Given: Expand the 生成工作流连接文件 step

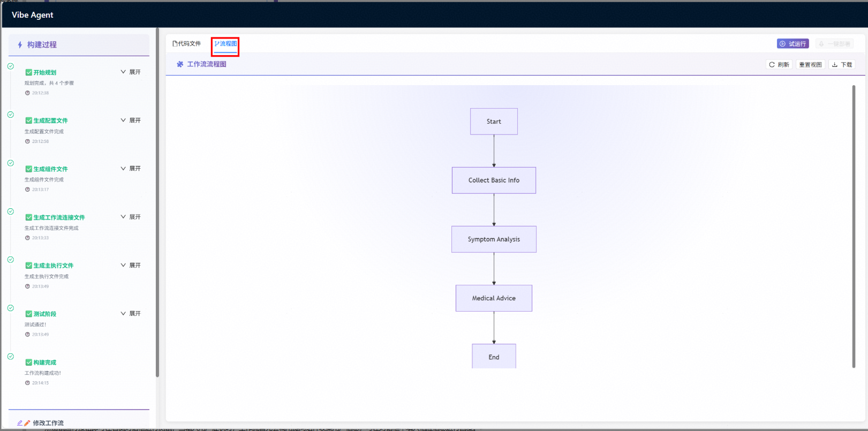Looking at the screenshot, I should 131,217.
